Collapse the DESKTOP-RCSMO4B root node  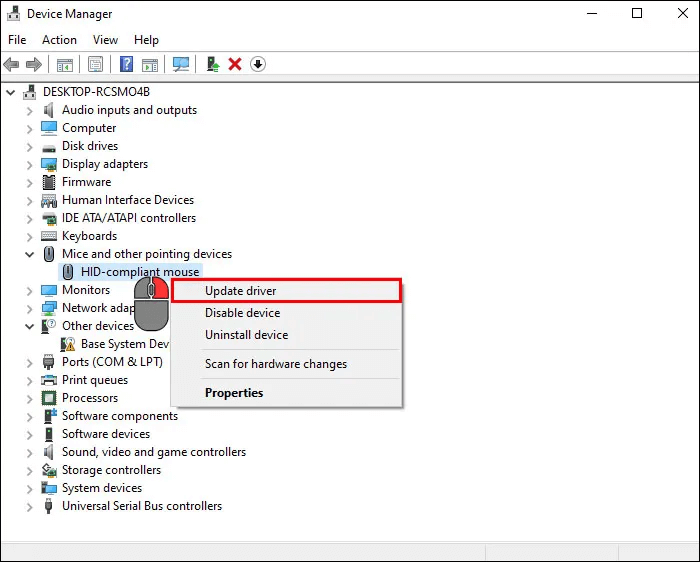click(x=11, y=92)
